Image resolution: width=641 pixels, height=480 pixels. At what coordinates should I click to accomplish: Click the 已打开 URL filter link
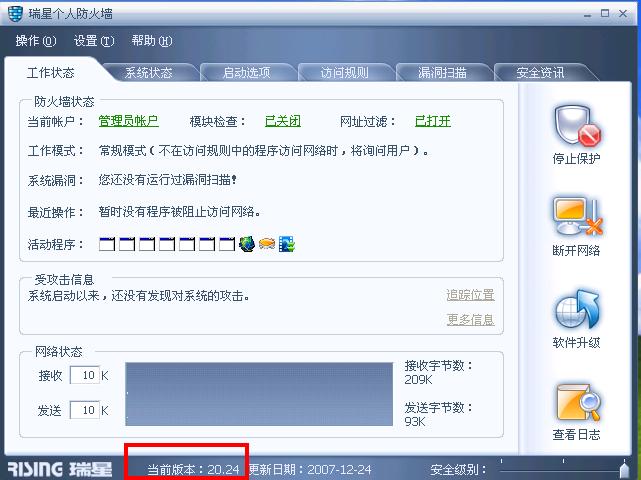(433, 121)
